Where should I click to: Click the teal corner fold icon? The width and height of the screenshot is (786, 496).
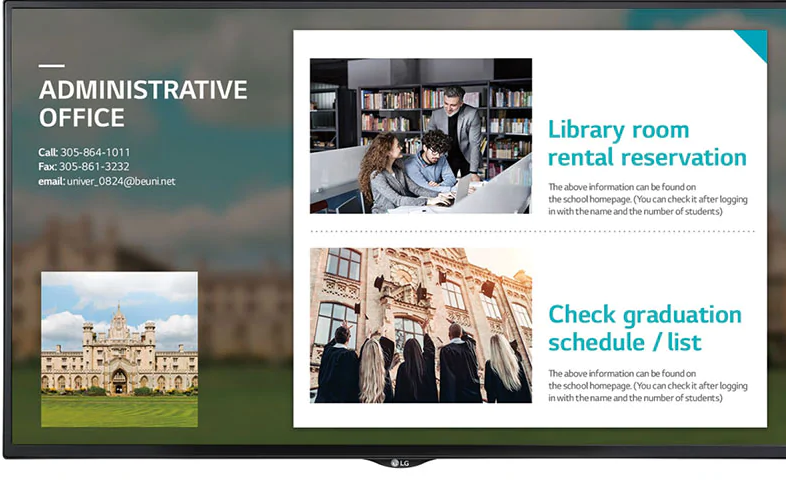coord(755,42)
